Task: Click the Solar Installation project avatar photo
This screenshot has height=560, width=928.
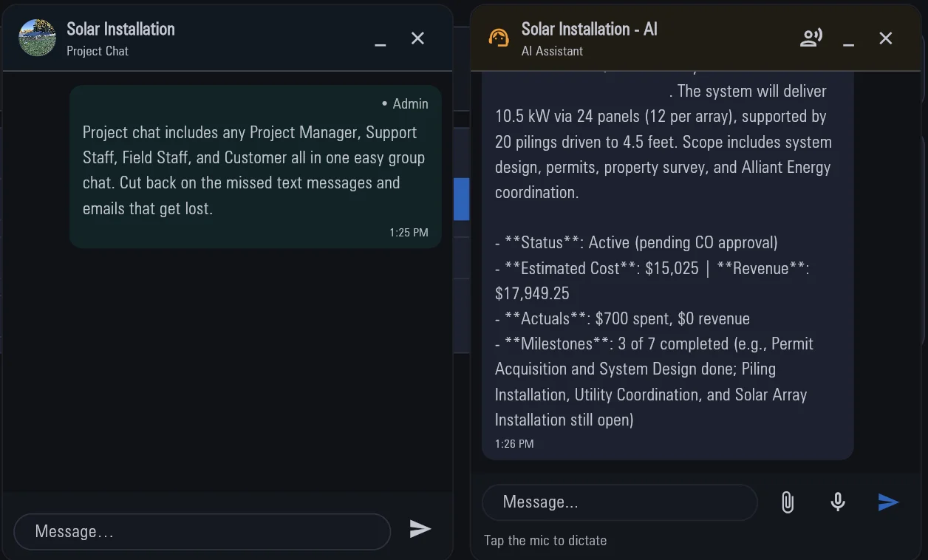Action: click(37, 38)
